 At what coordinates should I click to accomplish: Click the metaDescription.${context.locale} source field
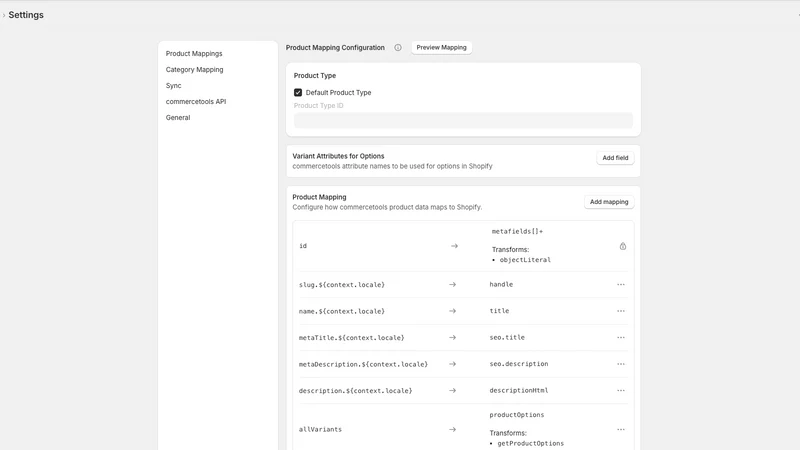[x=363, y=364]
